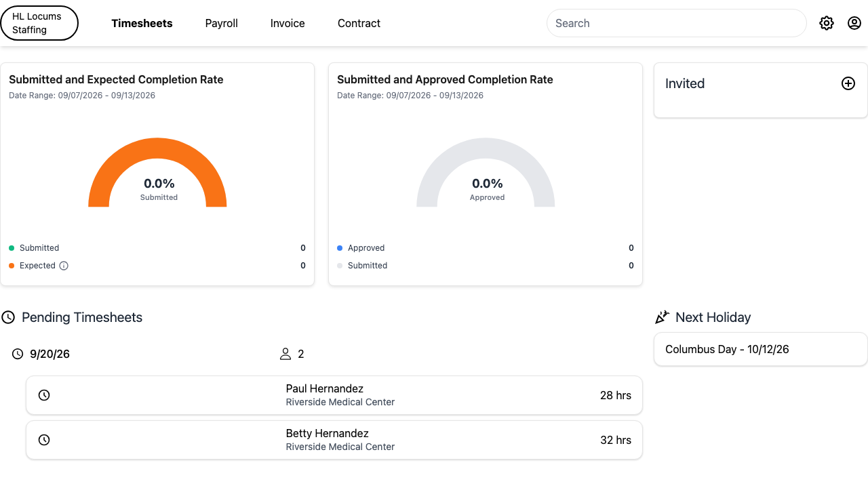Click the blue Approved legend dot
868x488 pixels.
[x=340, y=248]
